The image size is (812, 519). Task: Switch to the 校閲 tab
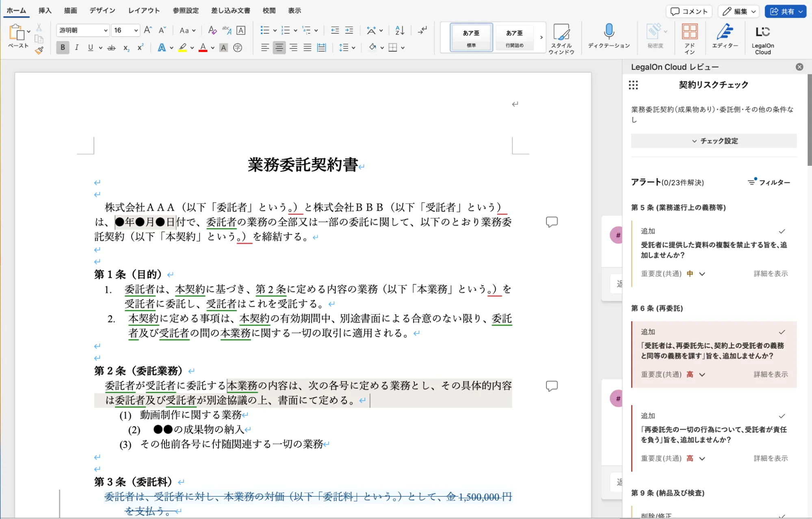coord(269,11)
